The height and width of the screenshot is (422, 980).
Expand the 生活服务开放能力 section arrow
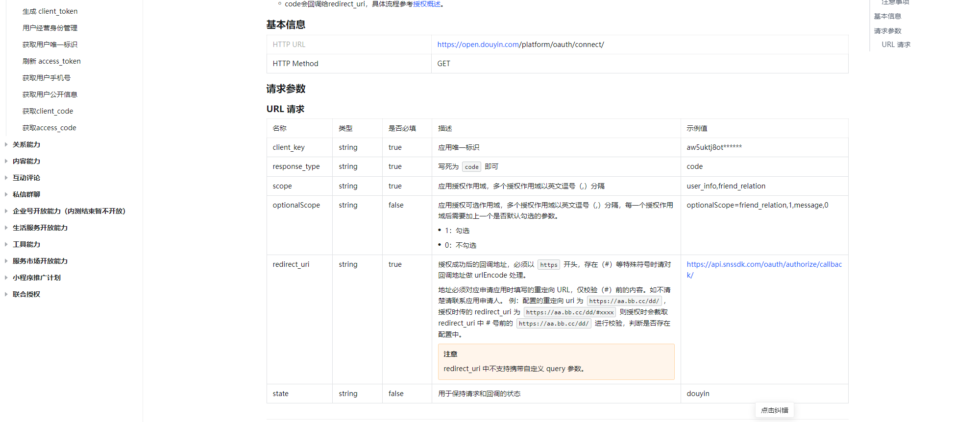[x=6, y=228]
